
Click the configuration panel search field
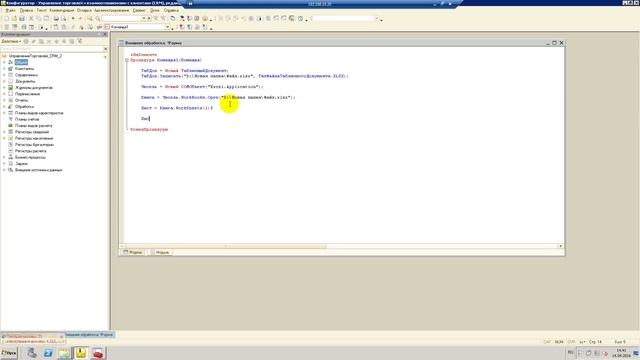(x=51, y=49)
